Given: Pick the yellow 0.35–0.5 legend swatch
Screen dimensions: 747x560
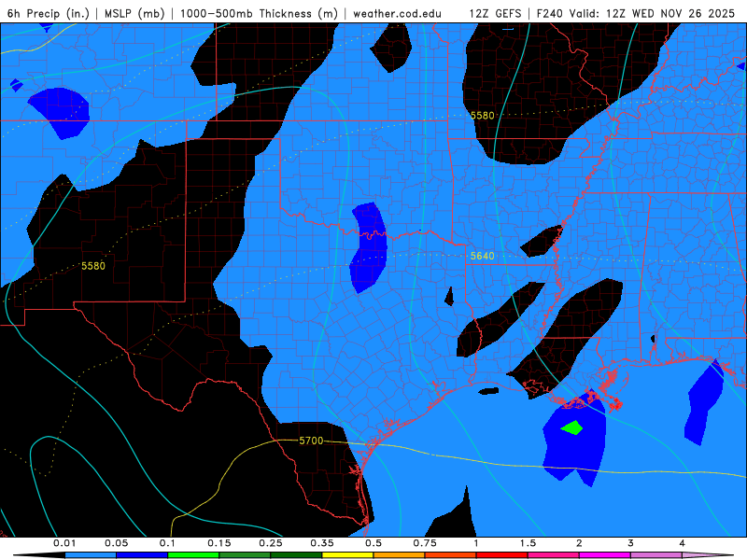Looking at the screenshot, I should point(347,555).
